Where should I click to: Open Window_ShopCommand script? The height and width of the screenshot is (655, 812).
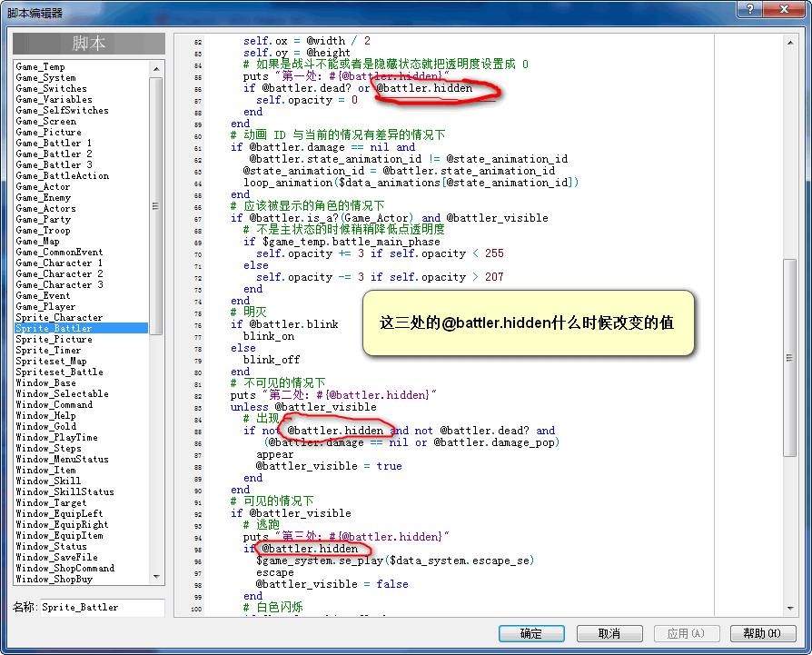click(x=64, y=567)
